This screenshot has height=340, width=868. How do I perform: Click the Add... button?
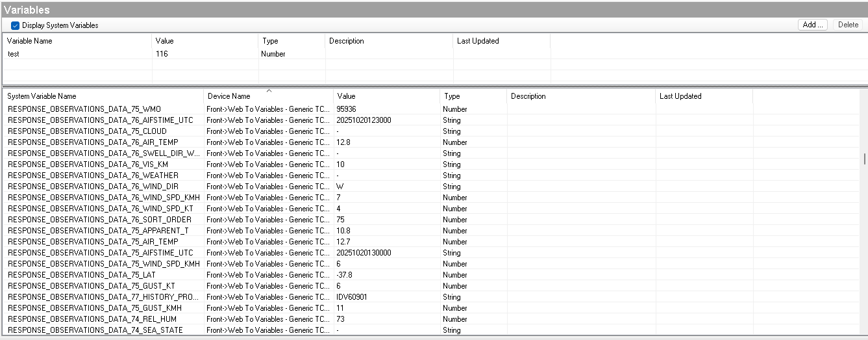(813, 25)
